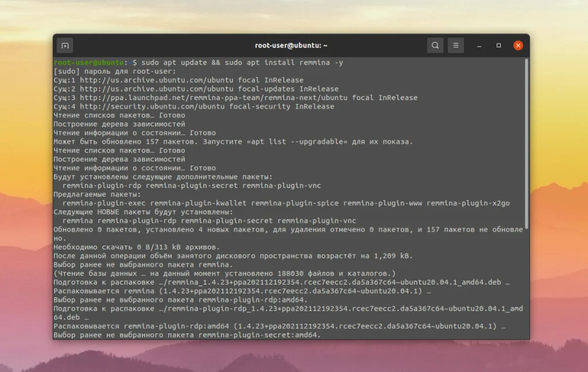Image resolution: width=588 pixels, height=372 pixels.
Task: Click the magnifying glass in the header bar
Action: pos(435,45)
